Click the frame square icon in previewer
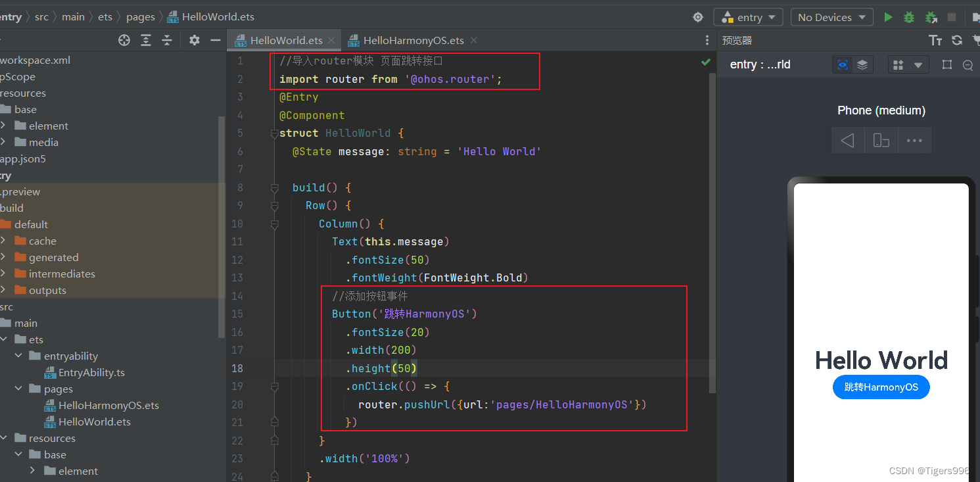 click(946, 64)
